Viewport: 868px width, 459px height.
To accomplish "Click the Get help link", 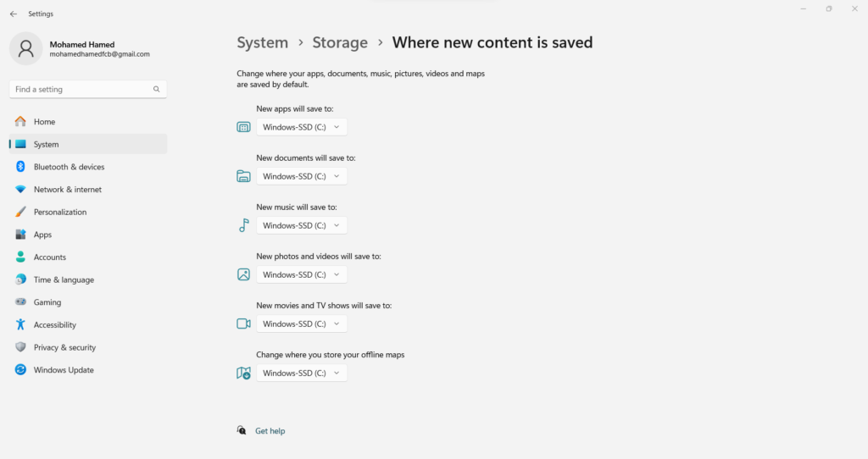I will (x=270, y=431).
